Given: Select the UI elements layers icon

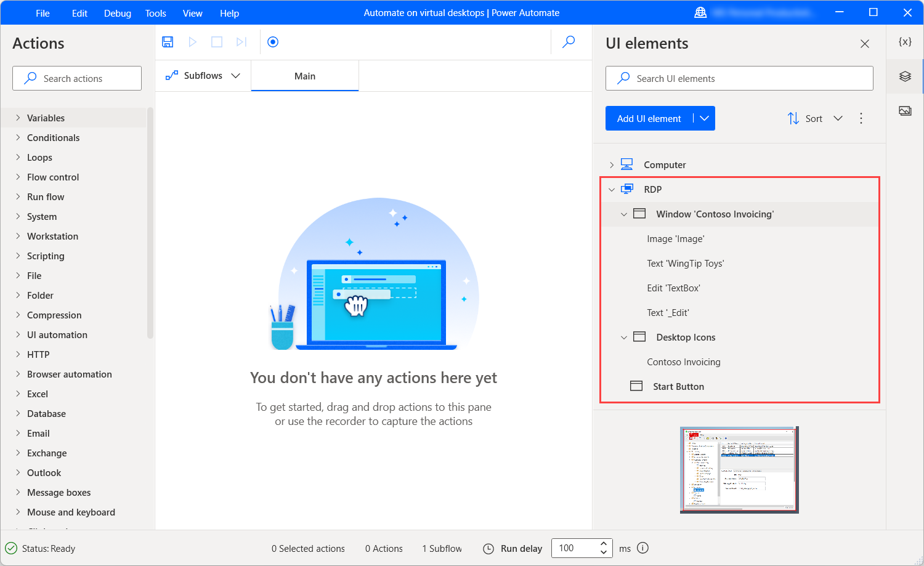Looking at the screenshot, I should pyautogui.click(x=905, y=76).
